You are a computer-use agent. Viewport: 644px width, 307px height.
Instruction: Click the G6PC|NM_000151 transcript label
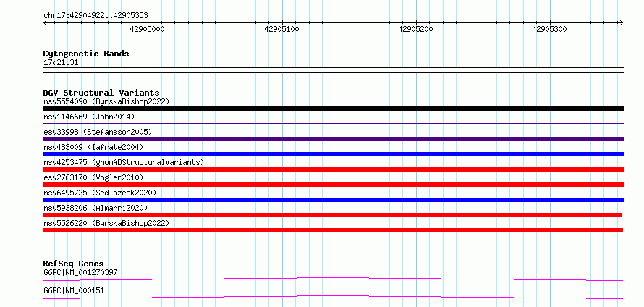point(74,291)
